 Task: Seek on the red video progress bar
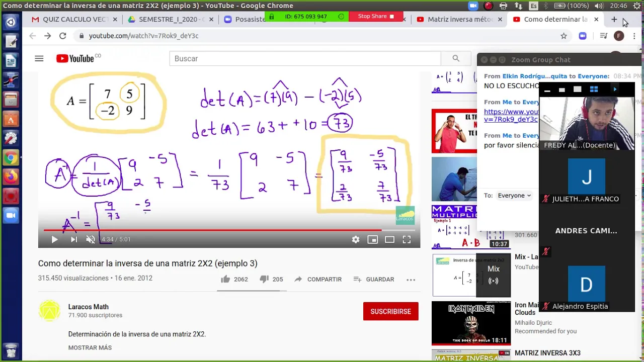pos(229,230)
